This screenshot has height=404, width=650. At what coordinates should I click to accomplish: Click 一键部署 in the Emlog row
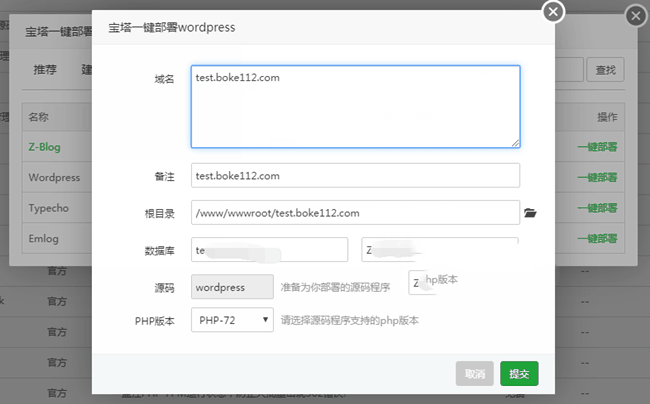pos(597,239)
